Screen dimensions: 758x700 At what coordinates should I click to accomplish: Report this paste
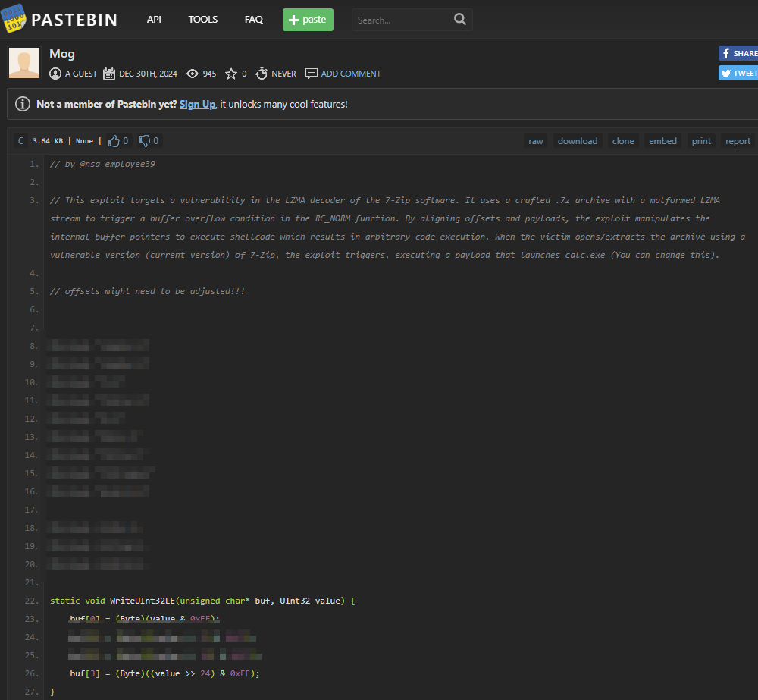pos(738,141)
